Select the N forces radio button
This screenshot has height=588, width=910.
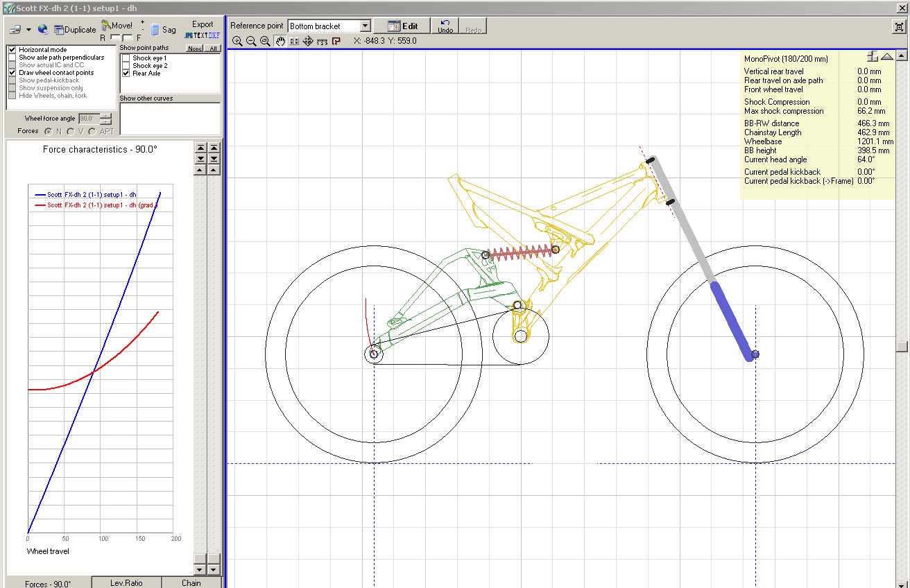pos(48,131)
